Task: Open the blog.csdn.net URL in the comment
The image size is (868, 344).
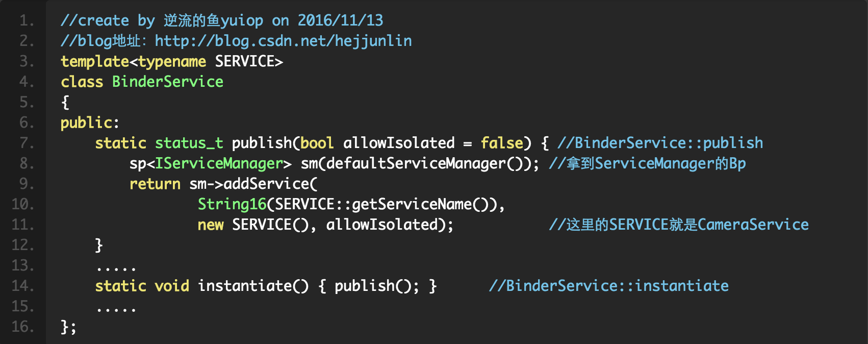Action: [x=283, y=41]
